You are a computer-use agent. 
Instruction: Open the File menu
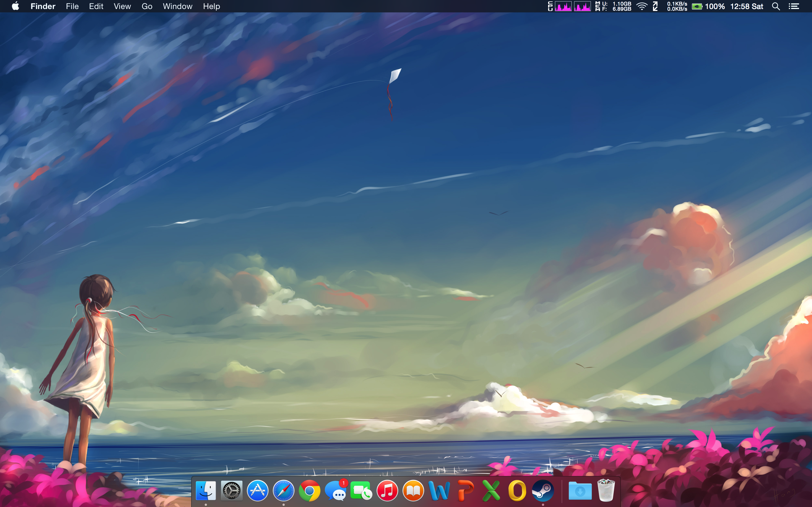pos(72,6)
